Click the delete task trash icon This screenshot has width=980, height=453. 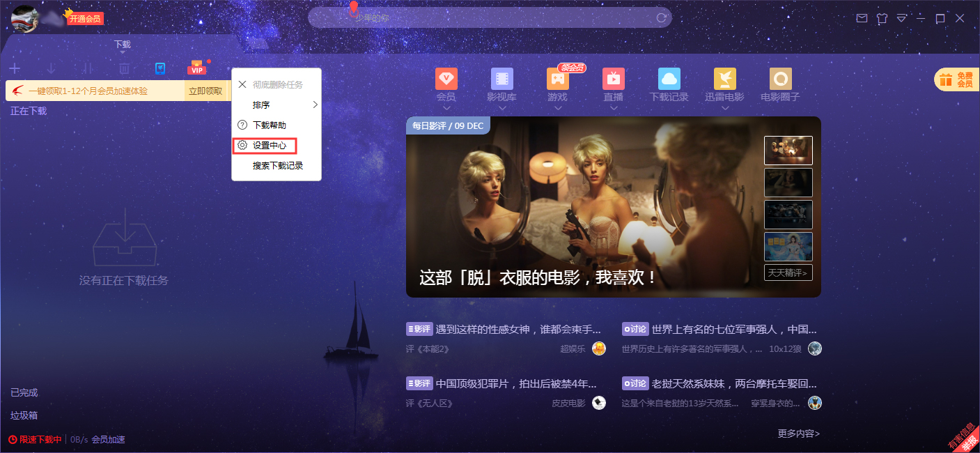[x=123, y=68]
